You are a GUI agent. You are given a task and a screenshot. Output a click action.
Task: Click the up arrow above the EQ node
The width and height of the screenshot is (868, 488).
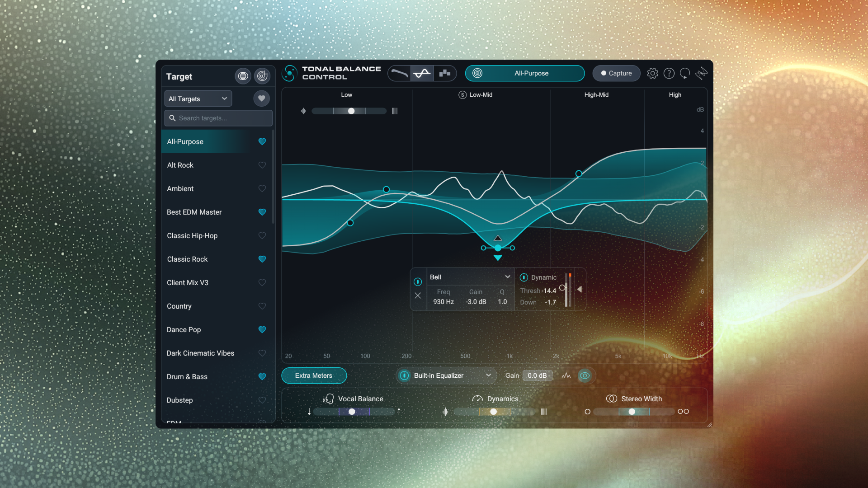(x=498, y=238)
